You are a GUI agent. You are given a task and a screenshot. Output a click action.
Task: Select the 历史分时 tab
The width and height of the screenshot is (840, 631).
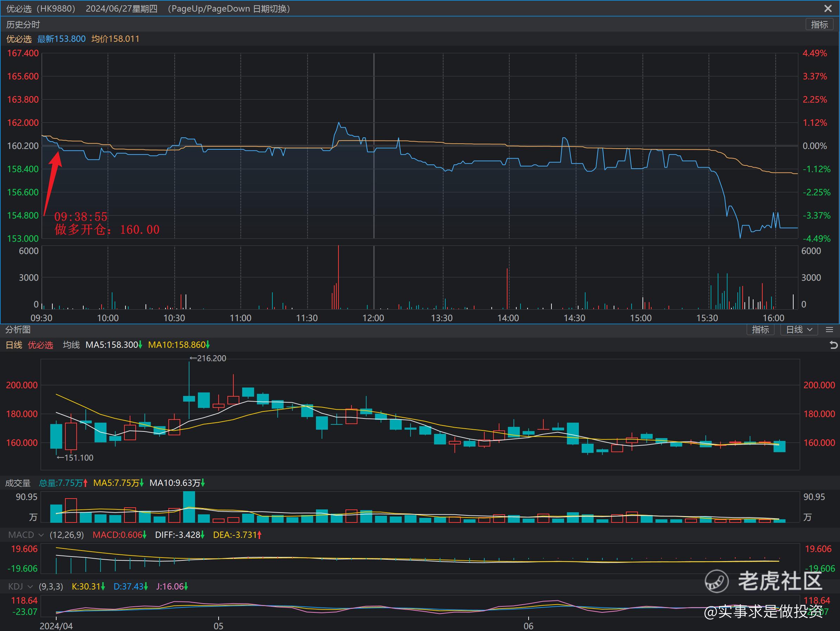pos(23,25)
